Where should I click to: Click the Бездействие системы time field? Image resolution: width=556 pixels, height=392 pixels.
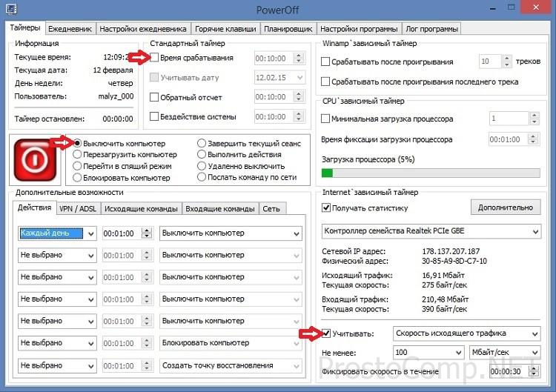[x=274, y=116]
